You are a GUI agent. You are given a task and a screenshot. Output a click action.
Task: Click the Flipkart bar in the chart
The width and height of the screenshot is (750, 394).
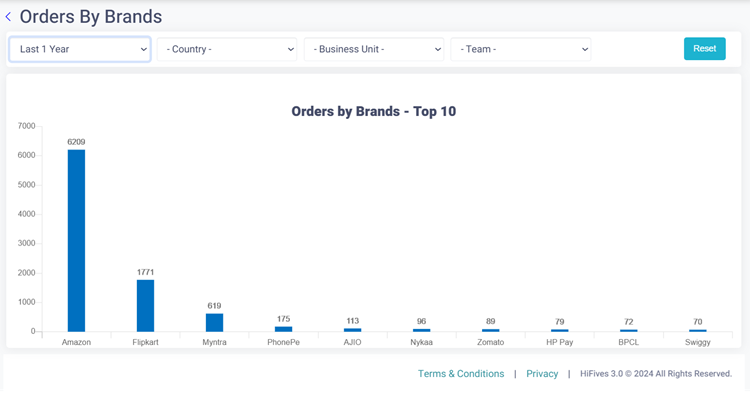point(145,306)
